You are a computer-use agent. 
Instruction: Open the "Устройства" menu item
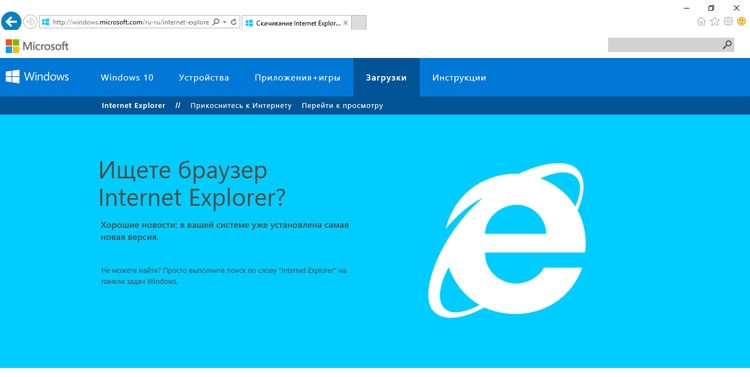pyautogui.click(x=204, y=78)
